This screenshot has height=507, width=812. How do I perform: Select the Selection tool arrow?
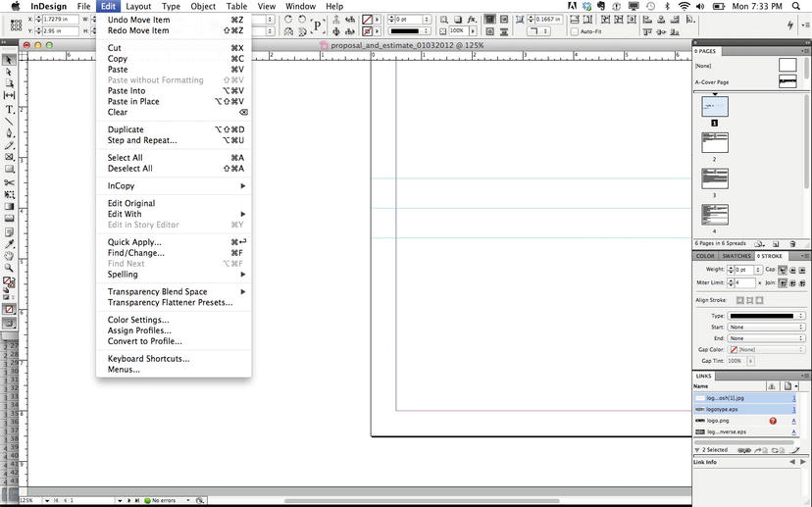point(9,60)
